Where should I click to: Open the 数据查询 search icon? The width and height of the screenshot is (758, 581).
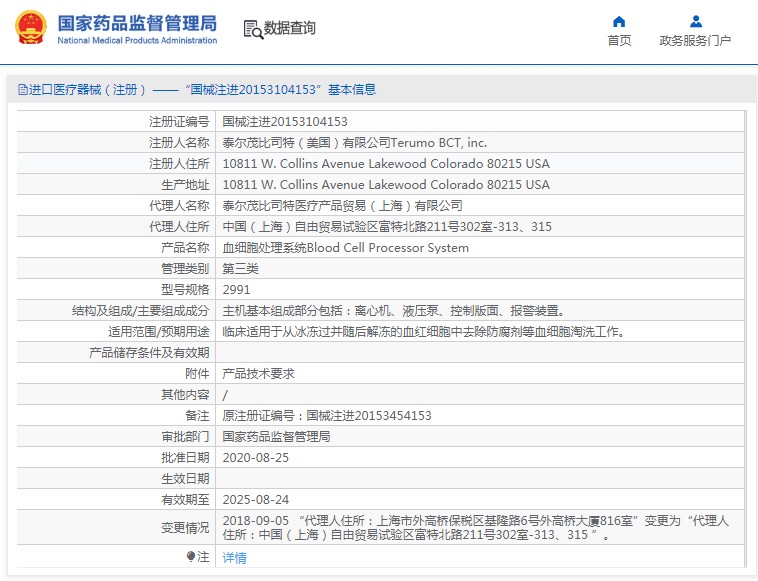(x=253, y=29)
